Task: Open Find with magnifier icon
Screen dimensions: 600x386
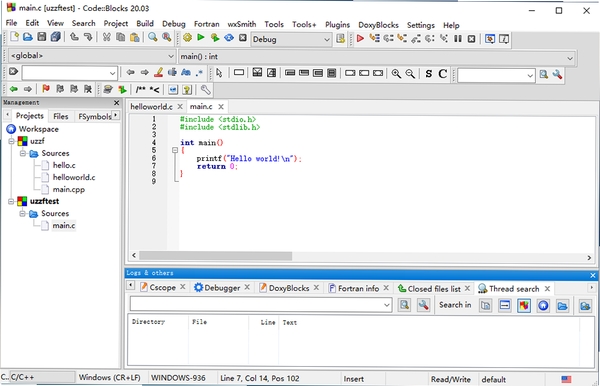Action: pyautogui.click(x=153, y=37)
